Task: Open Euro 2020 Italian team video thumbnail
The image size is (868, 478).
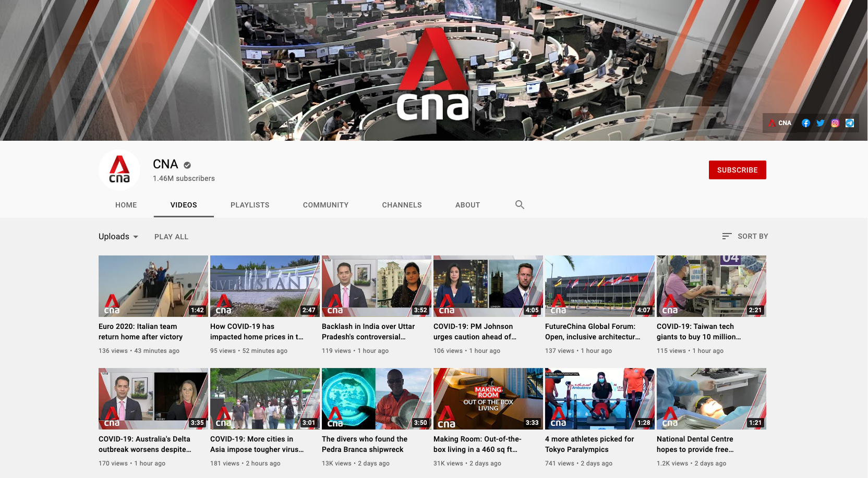Action: point(153,286)
